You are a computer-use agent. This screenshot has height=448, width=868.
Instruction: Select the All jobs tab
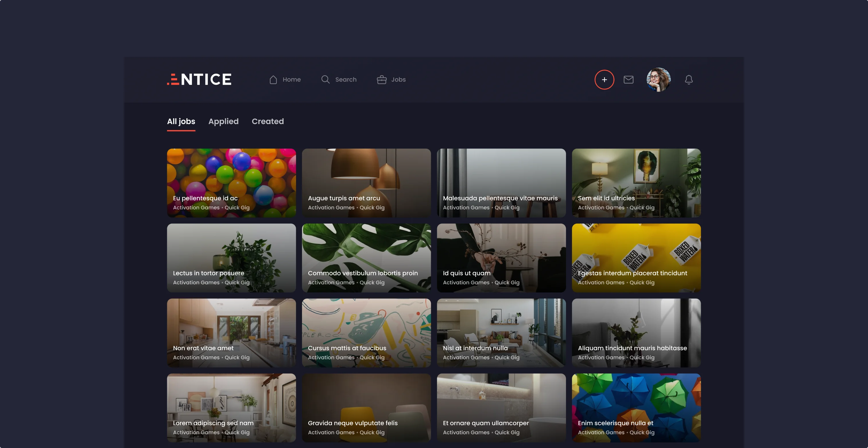pos(181,121)
